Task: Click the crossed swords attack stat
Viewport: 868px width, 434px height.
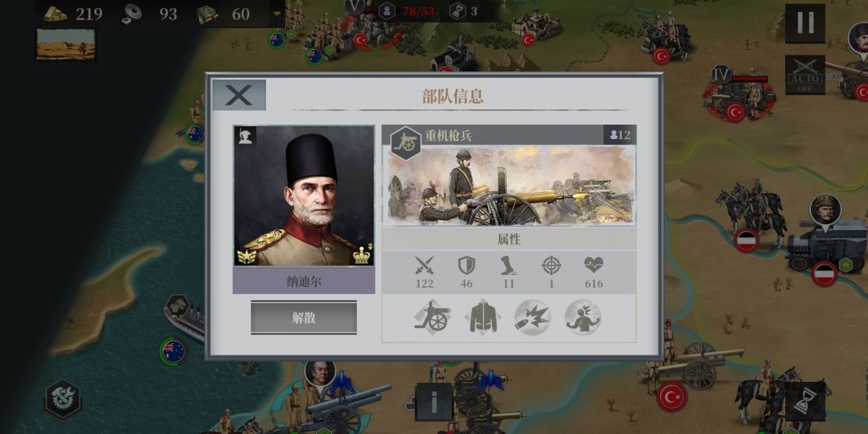Action: point(424,272)
